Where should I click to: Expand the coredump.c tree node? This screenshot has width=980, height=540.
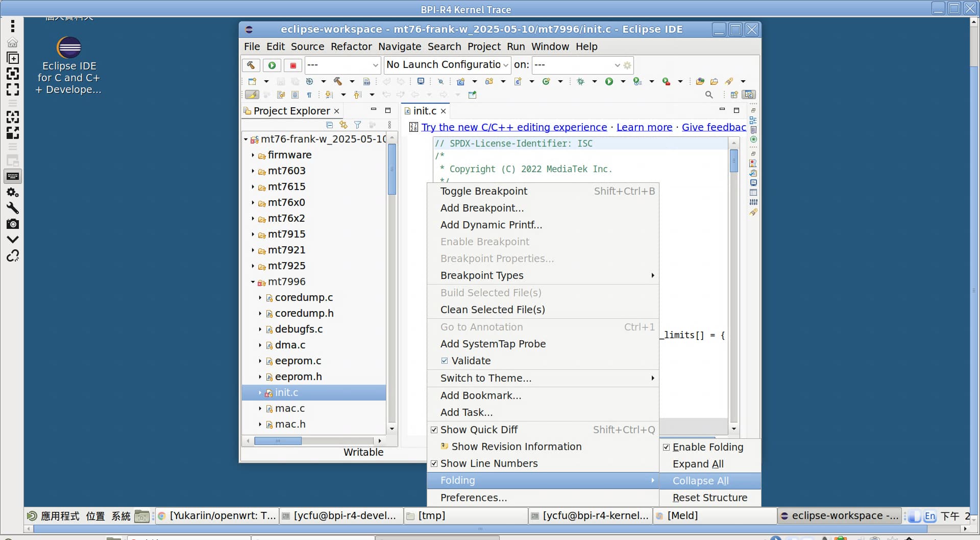tap(260, 297)
